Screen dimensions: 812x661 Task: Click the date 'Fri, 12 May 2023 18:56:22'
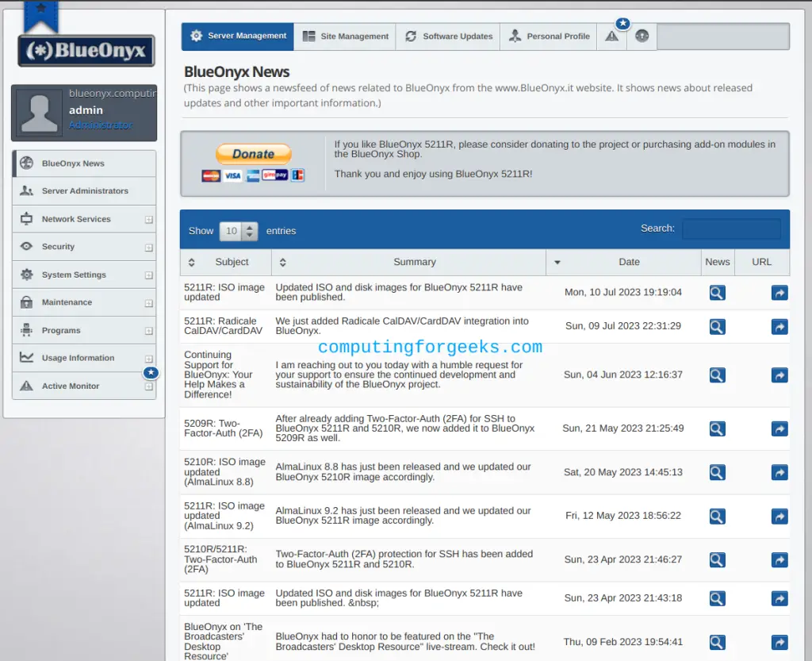[623, 516]
